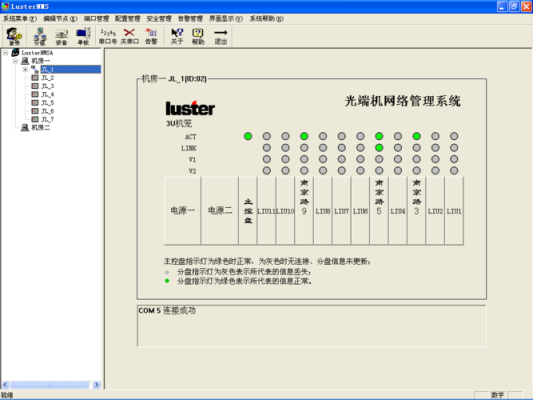Screen dimensions: 533x400
Task: Open the 编辑节点 menu
Action: tap(60, 19)
